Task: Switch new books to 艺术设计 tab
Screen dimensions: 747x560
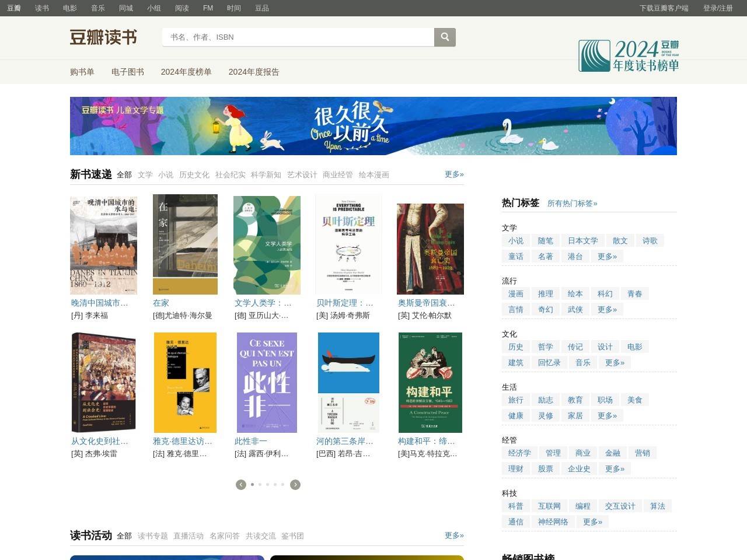Action: point(302,175)
